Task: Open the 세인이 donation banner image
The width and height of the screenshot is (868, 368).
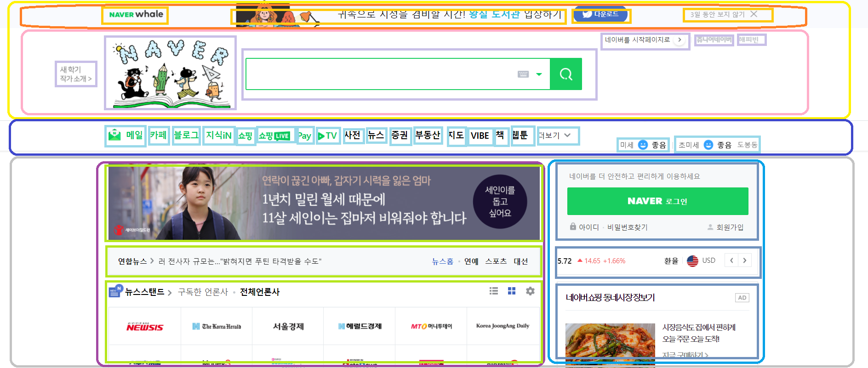Action: tap(324, 203)
